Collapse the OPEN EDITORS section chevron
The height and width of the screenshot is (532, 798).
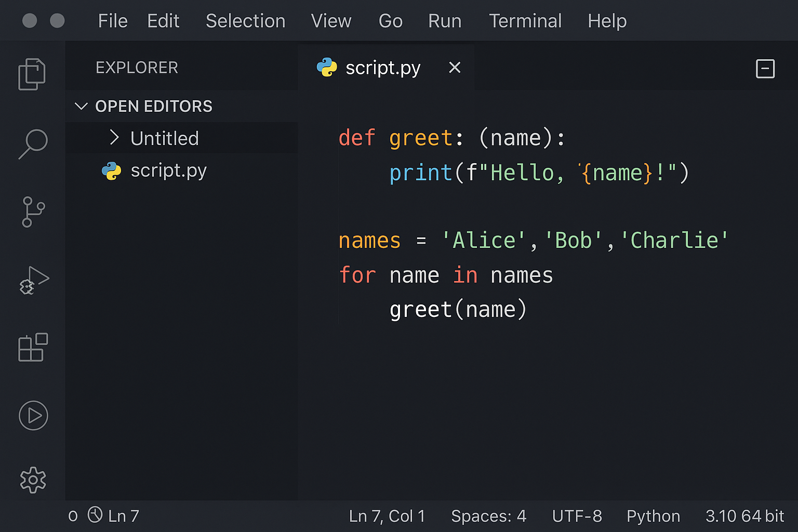pyautogui.click(x=81, y=107)
